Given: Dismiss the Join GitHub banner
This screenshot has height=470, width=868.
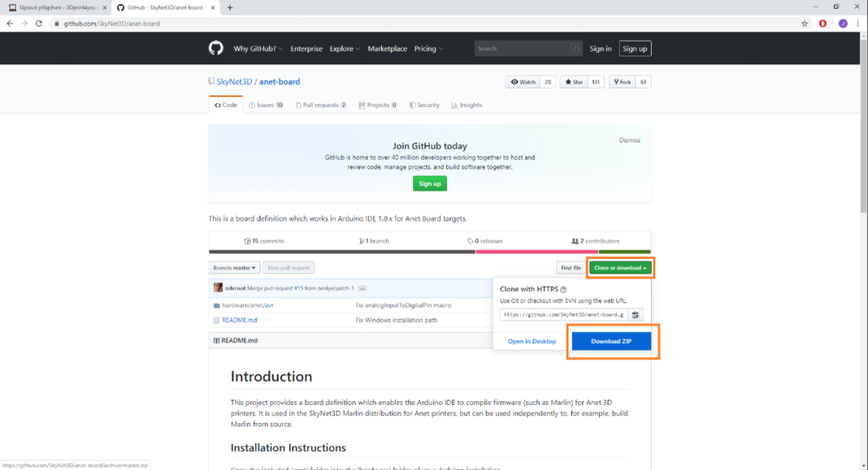Looking at the screenshot, I should 629,140.
